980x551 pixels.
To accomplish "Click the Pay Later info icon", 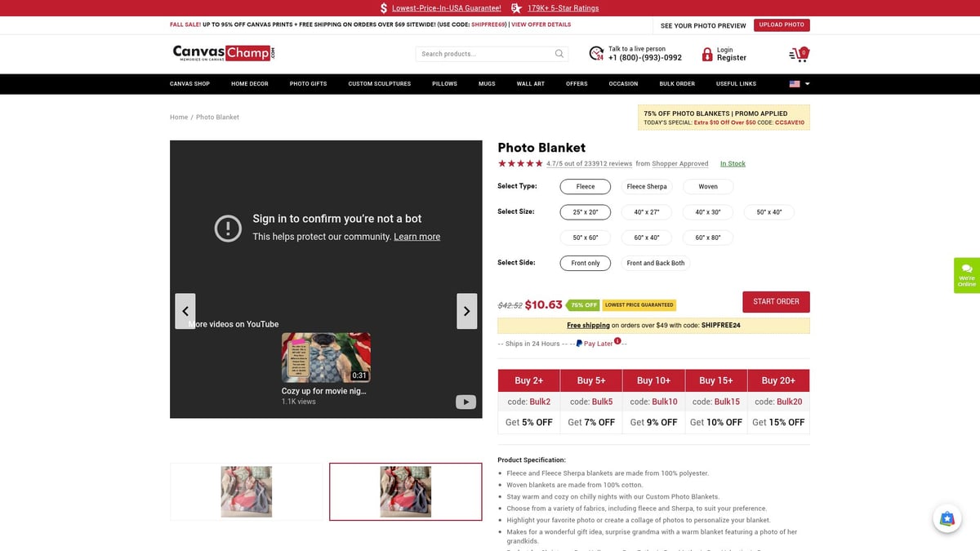I will point(617,341).
